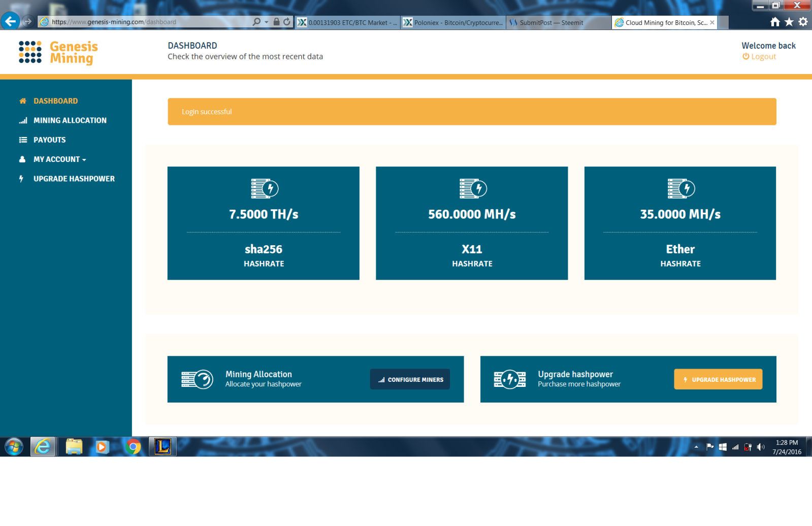Open Windows Media Player from the taskbar

click(x=103, y=447)
